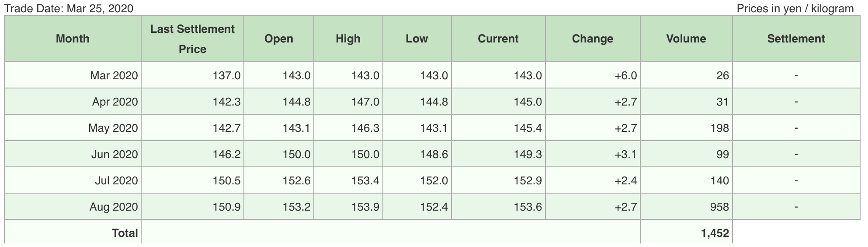Select the Change column header
868x247 pixels.
pos(593,39)
